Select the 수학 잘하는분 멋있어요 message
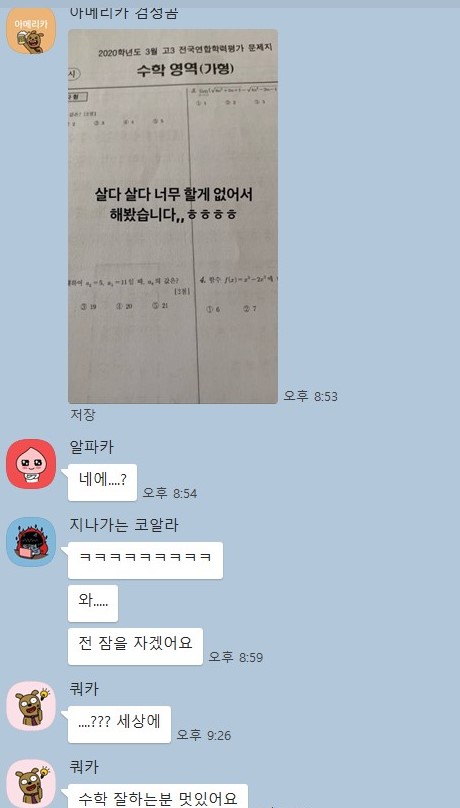This screenshot has width=460, height=808. coord(158,796)
